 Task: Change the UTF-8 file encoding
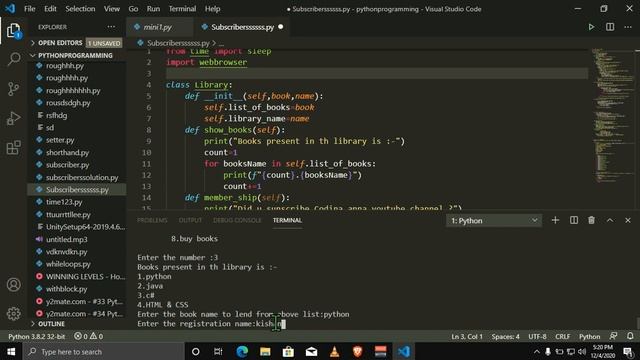click(x=537, y=336)
